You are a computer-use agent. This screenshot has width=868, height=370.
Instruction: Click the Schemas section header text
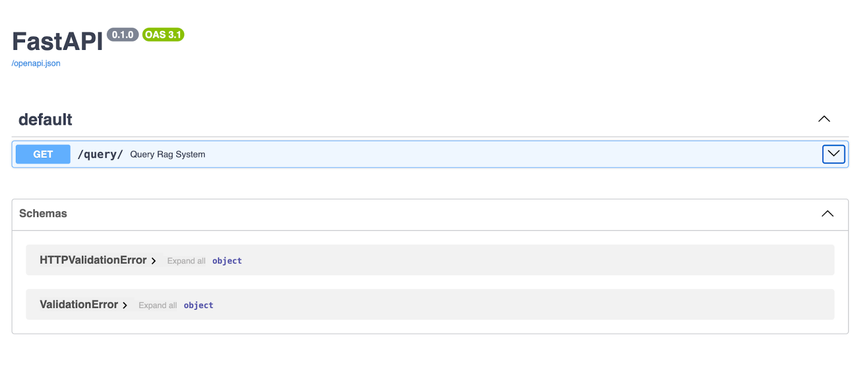pos(43,213)
